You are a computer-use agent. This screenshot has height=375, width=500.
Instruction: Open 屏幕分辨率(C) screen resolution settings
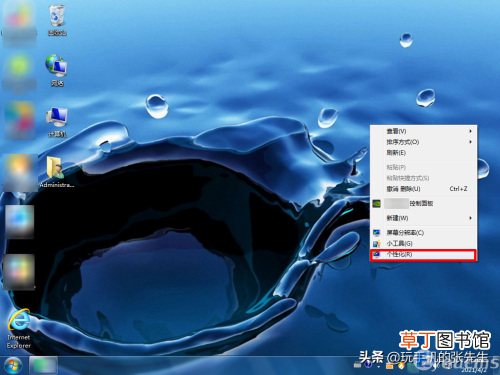[x=424, y=233]
